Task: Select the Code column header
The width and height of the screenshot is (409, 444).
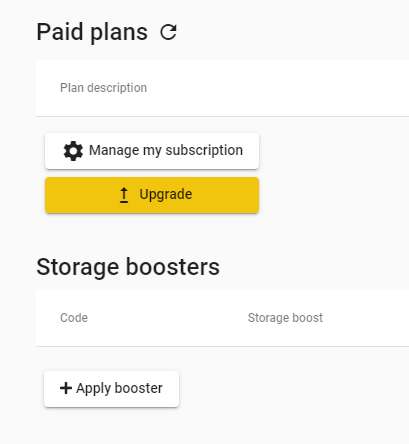Action: coord(74,318)
